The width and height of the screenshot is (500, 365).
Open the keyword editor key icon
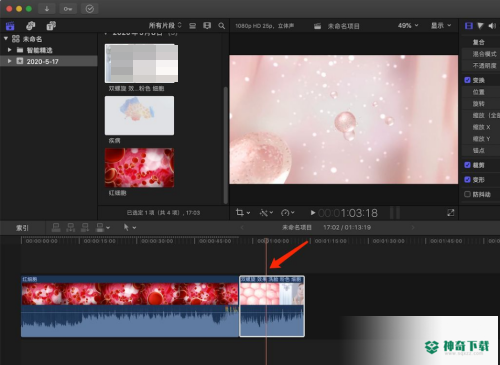tap(68, 9)
